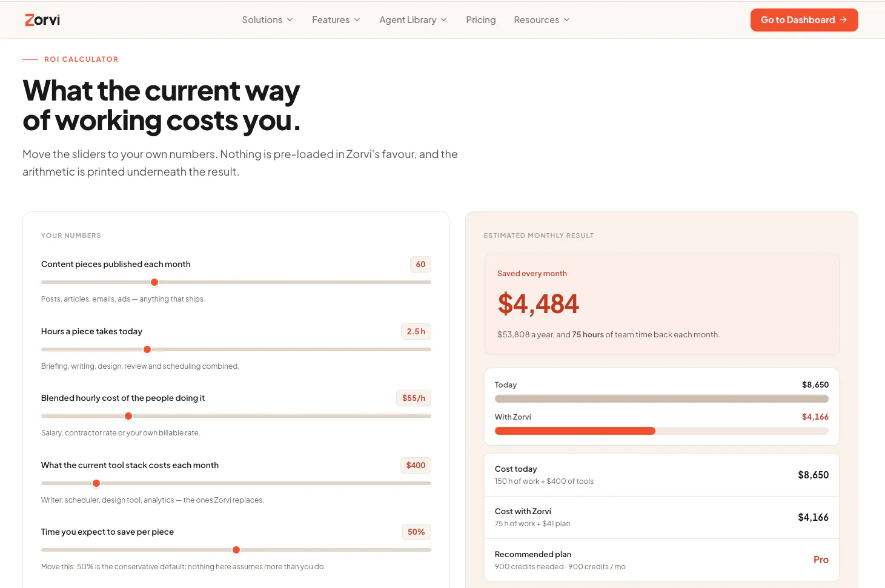Click the '75 h of work + $41 plan' text
The image size is (885, 588).
coord(532,524)
